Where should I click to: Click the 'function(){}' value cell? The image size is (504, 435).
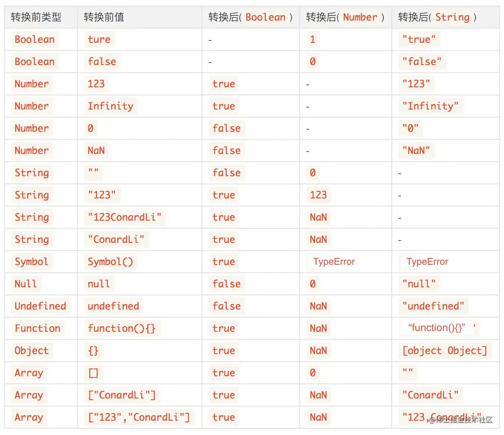point(122,328)
